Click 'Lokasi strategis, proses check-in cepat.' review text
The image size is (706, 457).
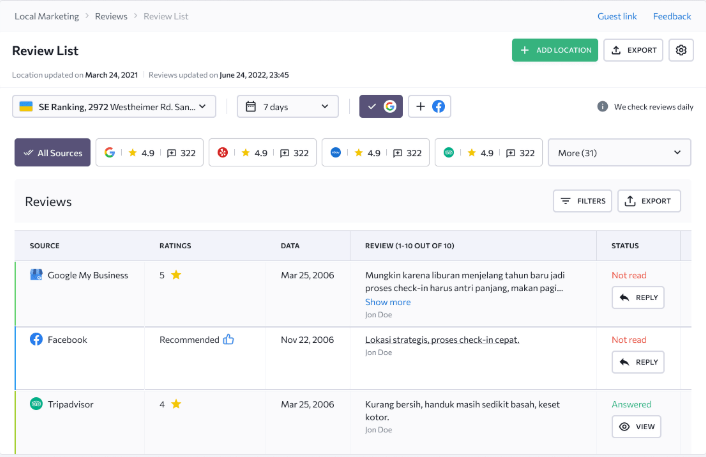442,339
